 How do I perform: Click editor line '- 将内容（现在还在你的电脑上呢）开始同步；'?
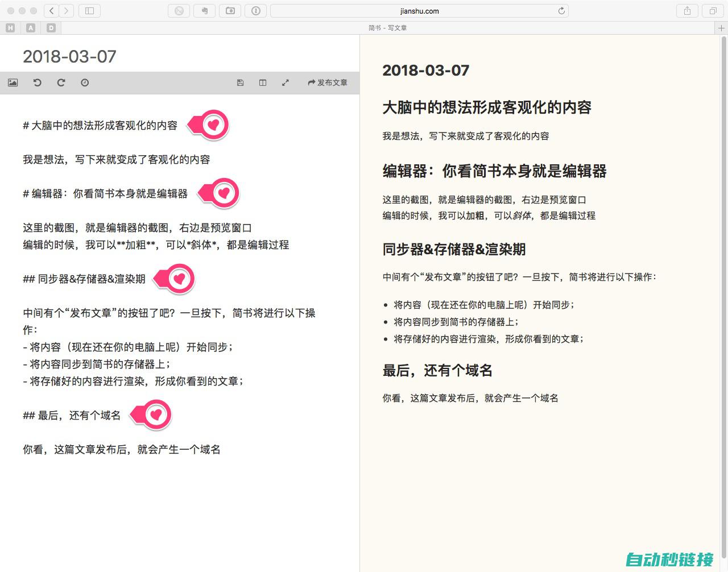(128, 347)
